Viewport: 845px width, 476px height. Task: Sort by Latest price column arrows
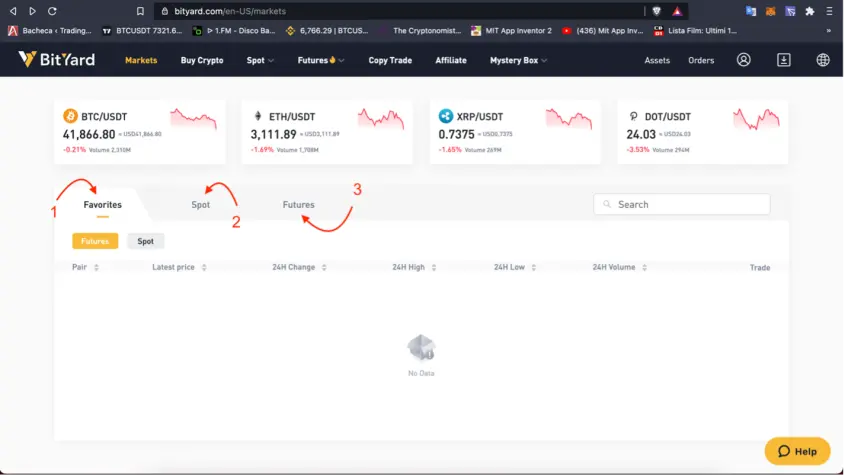point(204,267)
